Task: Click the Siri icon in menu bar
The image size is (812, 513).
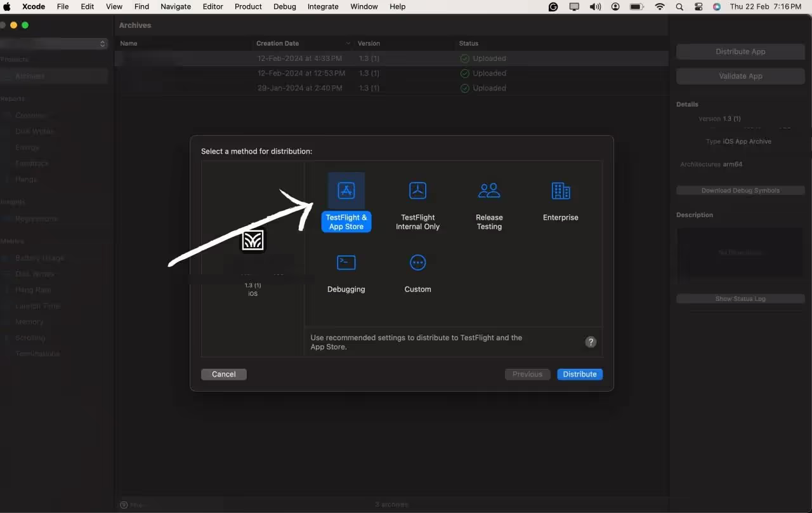Action: click(717, 6)
